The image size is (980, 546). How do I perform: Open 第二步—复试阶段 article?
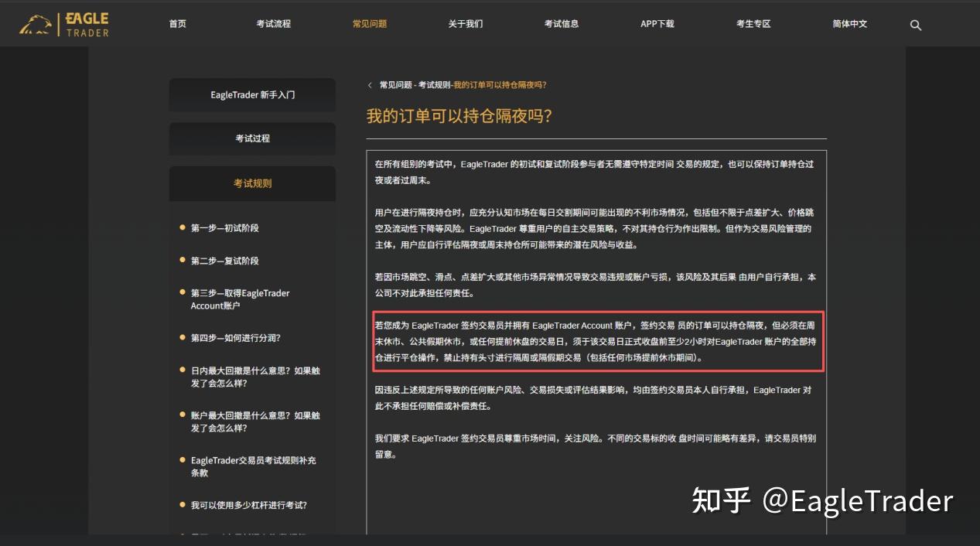click(x=225, y=261)
